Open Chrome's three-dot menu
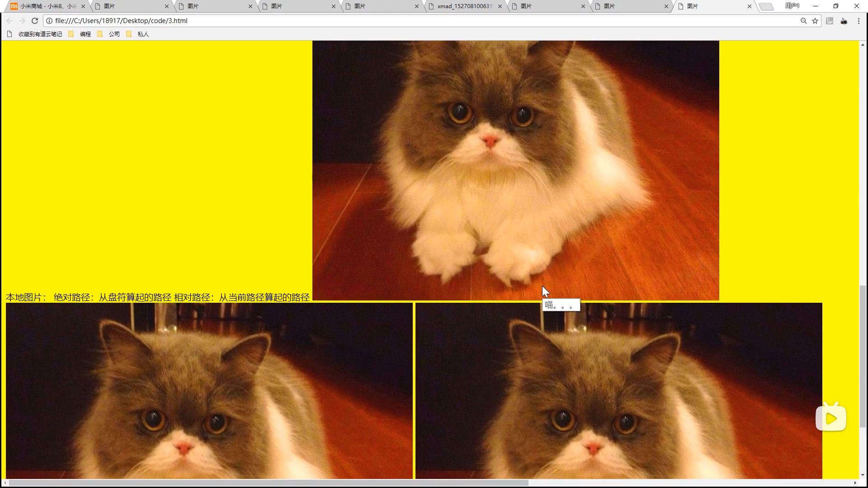 tap(859, 21)
